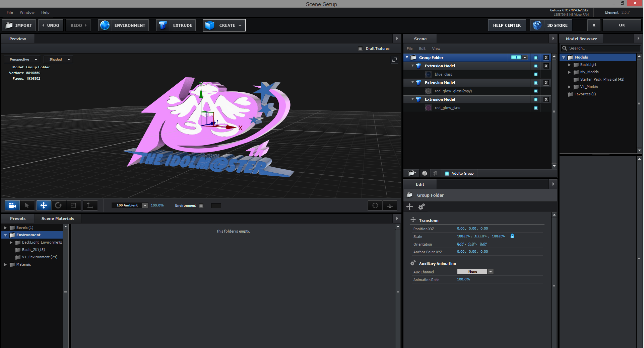This screenshot has width=644, height=348.
Task: Click the HELP CENTER button
Action: (x=507, y=25)
